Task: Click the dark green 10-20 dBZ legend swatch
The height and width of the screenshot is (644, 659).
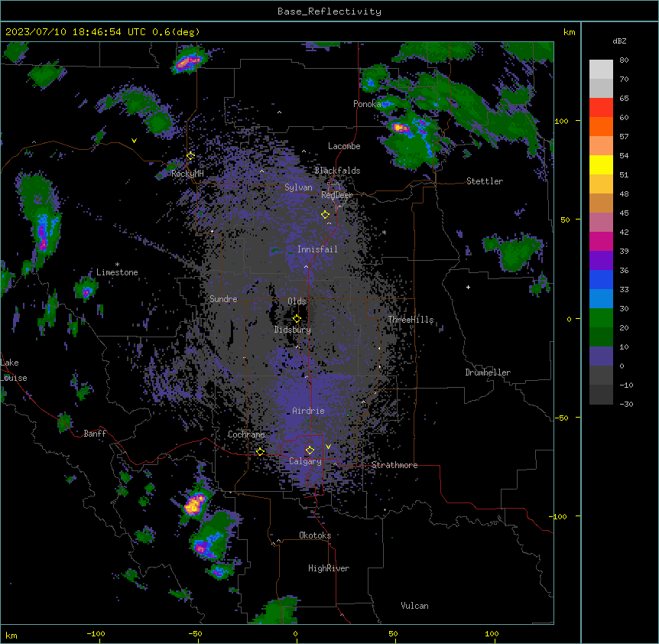Action: click(x=601, y=337)
